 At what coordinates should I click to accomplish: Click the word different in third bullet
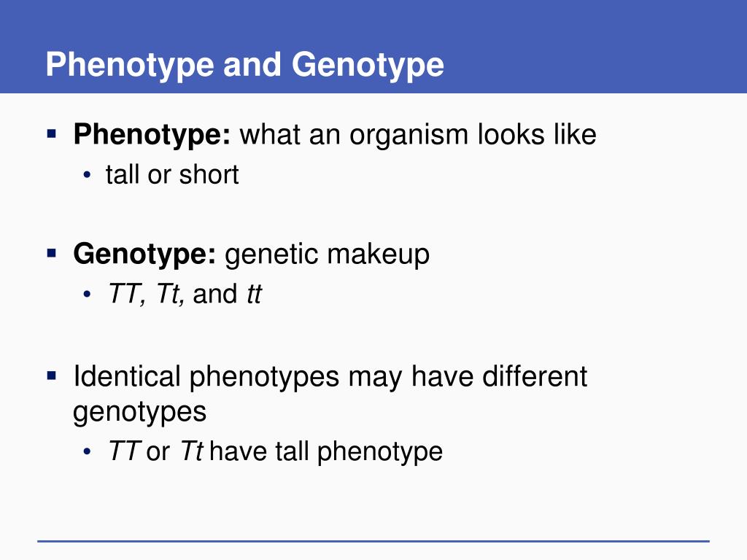(535, 376)
